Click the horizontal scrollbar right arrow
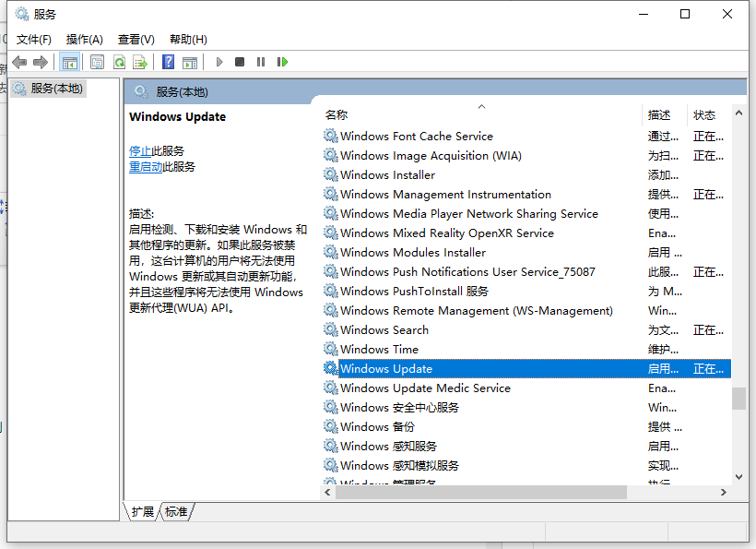Viewport: 756px width, 549px height. click(723, 492)
